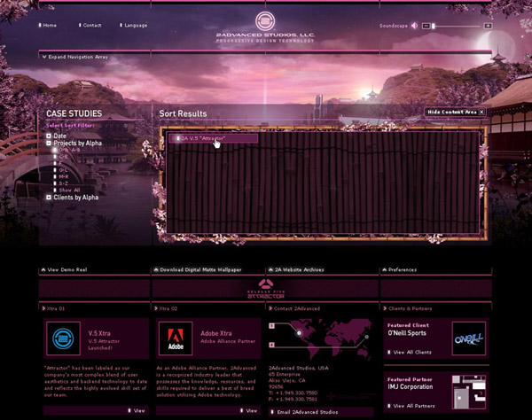Click the 2Advanced Studios logo emblem
The image size is (532, 420).
click(265, 21)
